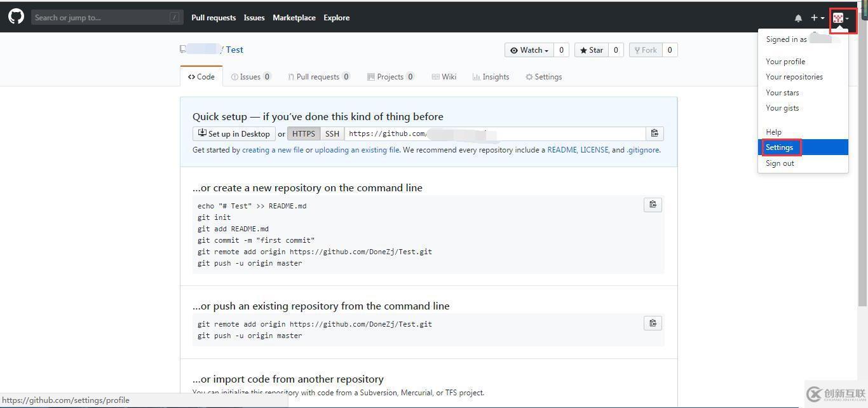
Task: Click the fork count next to Fork
Action: tap(670, 50)
